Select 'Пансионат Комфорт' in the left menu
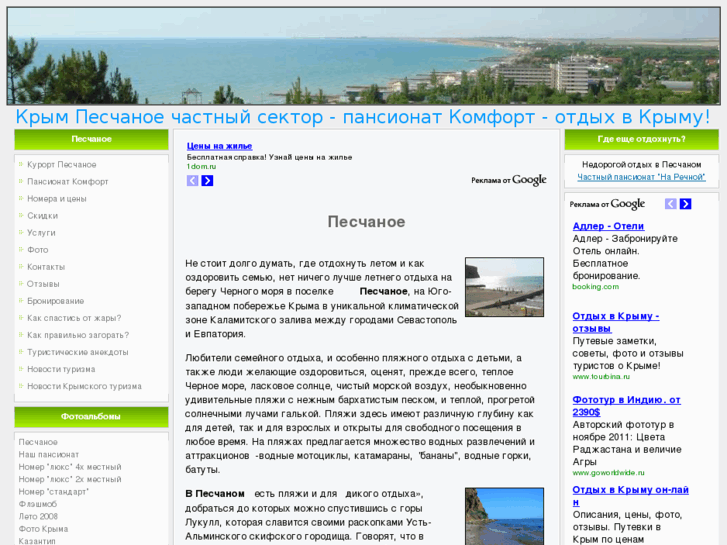The image size is (727, 545). coord(67,182)
